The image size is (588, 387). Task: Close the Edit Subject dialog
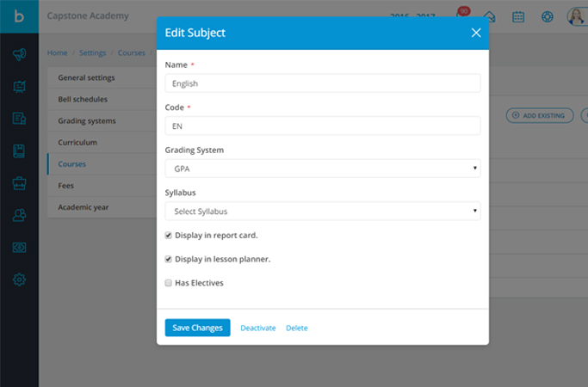point(476,33)
